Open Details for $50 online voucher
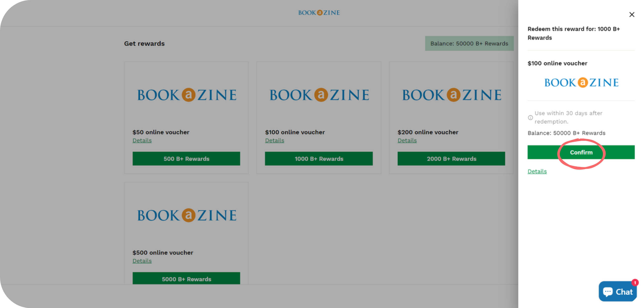The height and width of the screenshot is (308, 644). pyautogui.click(x=142, y=141)
